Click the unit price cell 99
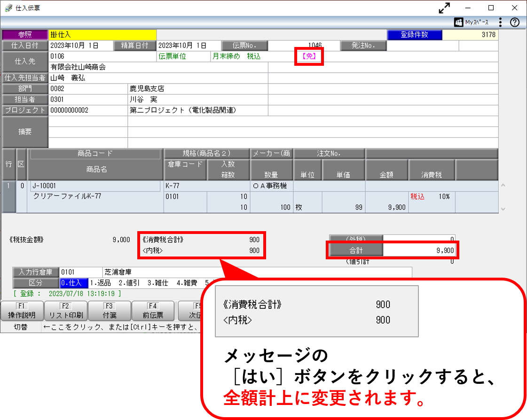This screenshot has width=527, height=420. pyautogui.click(x=343, y=207)
